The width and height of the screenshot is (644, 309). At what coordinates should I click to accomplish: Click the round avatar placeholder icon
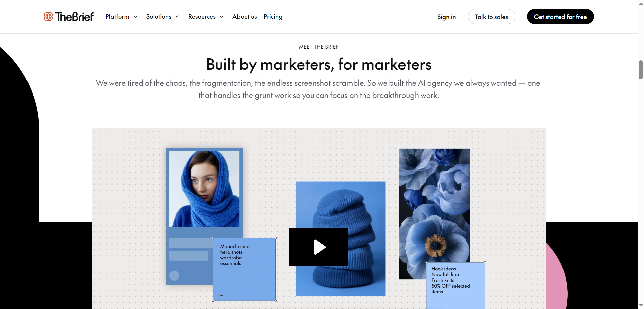click(174, 275)
